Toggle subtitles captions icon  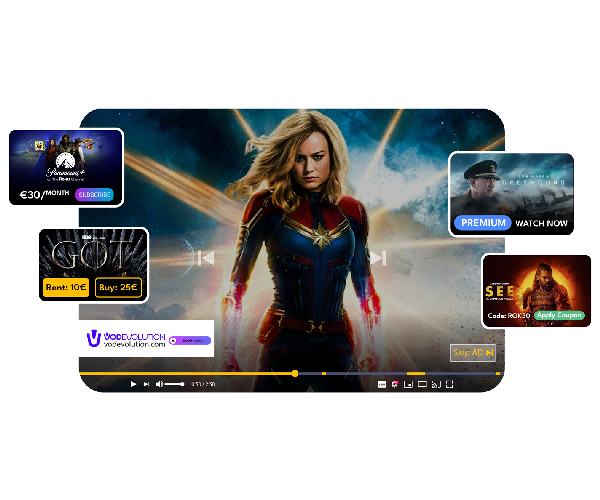(x=382, y=384)
